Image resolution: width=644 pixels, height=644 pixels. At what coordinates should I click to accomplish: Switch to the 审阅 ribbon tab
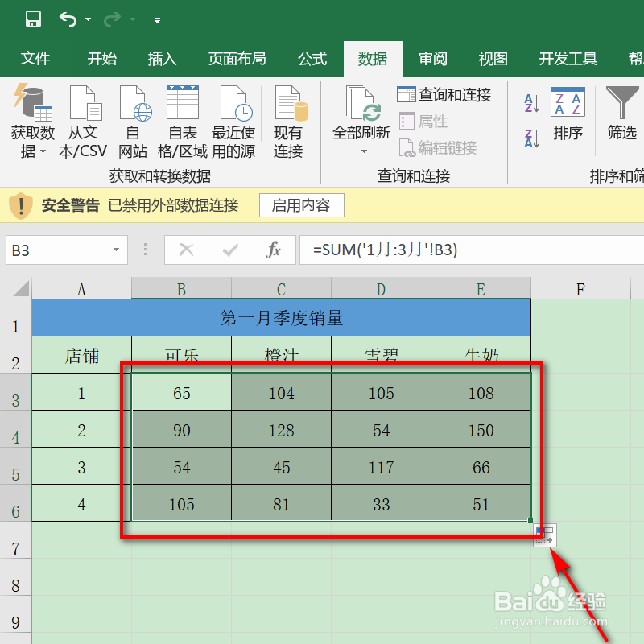tap(432, 58)
